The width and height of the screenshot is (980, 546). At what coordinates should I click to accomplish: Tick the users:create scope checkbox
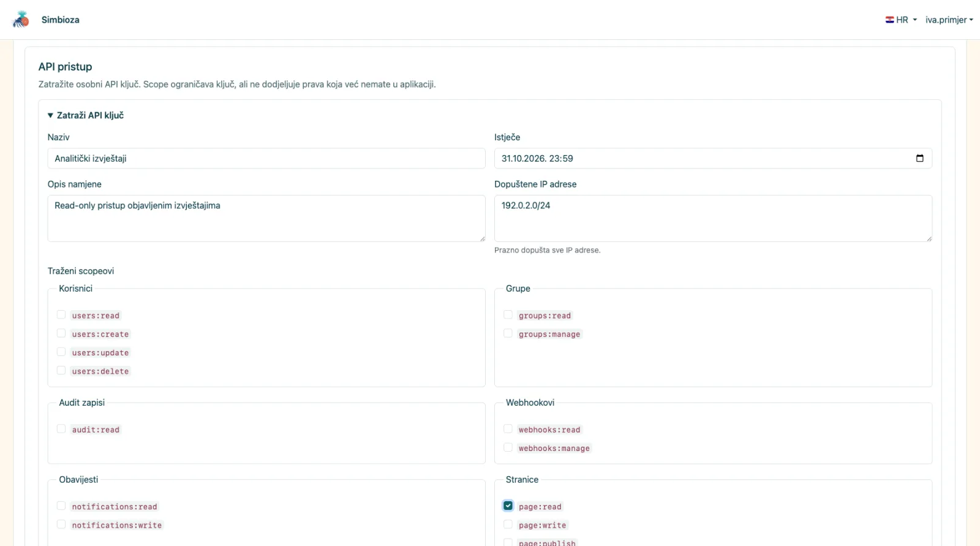coord(61,333)
